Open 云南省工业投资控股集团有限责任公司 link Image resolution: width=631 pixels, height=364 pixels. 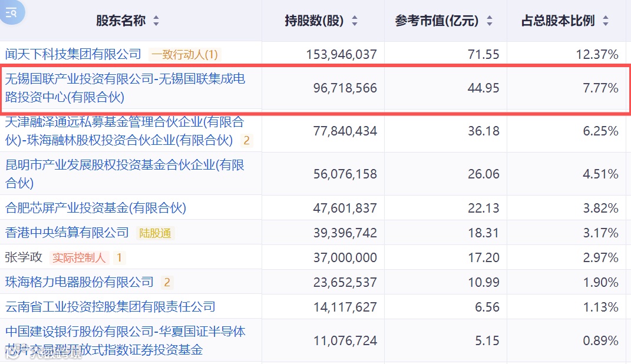(x=110, y=306)
